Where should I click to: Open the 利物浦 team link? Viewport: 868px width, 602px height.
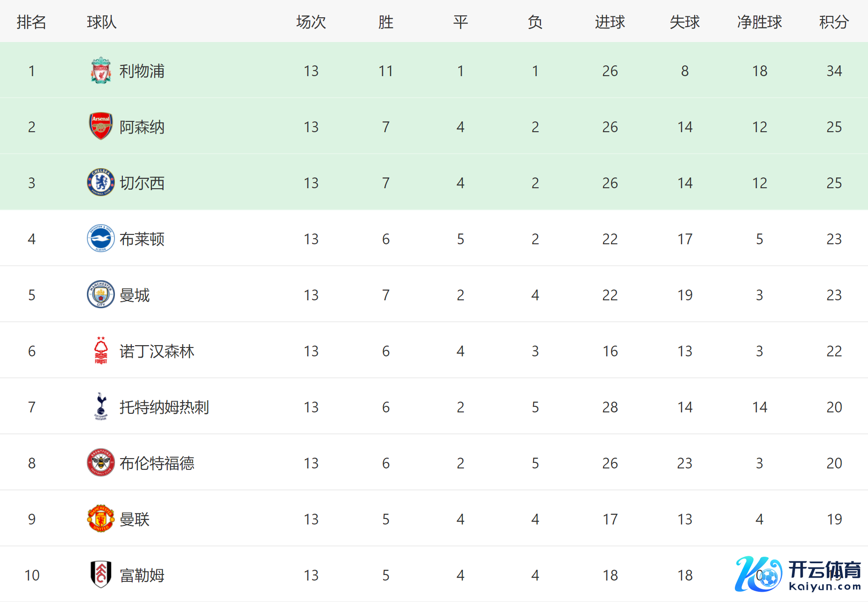pos(142,71)
